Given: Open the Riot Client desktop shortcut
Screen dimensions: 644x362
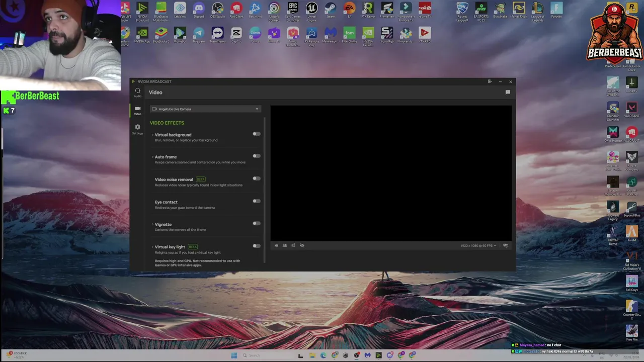Looking at the screenshot, I should pyautogui.click(x=236, y=10).
